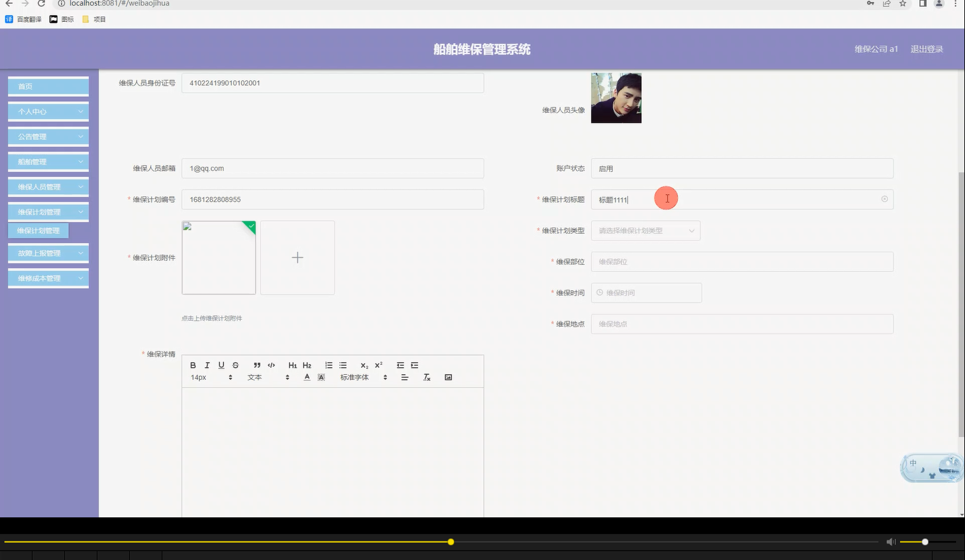Open the code view icon in the editor
Viewport: 965px width, 560px height.
271,365
